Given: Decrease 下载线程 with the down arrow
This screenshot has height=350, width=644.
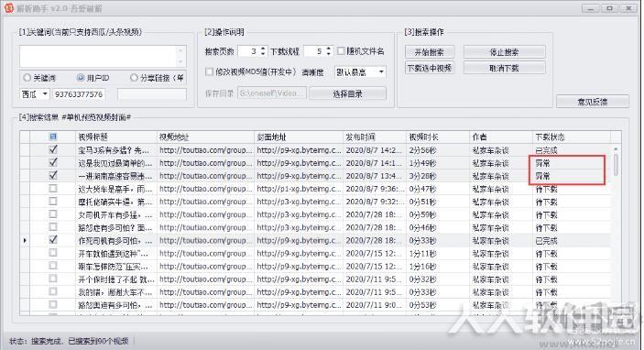Looking at the screenshot, I should (328, 54).
